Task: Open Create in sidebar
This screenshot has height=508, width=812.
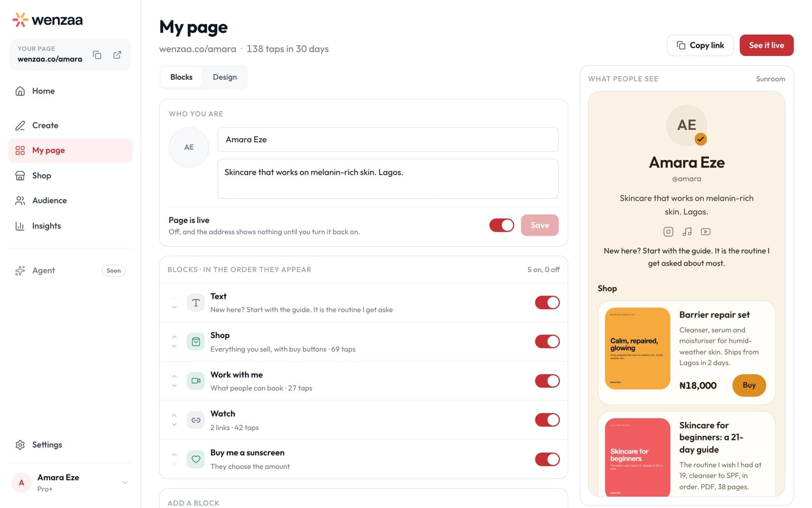Action: pyautogui.click(x=71, y=125)
